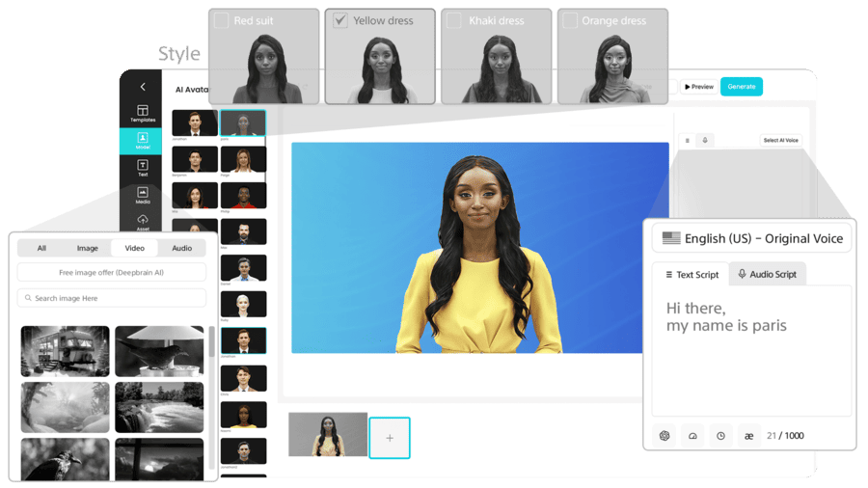868x488 pixels.
Task: Open the Select AI Voice dropdown
Action: click(x=780, y=141)
